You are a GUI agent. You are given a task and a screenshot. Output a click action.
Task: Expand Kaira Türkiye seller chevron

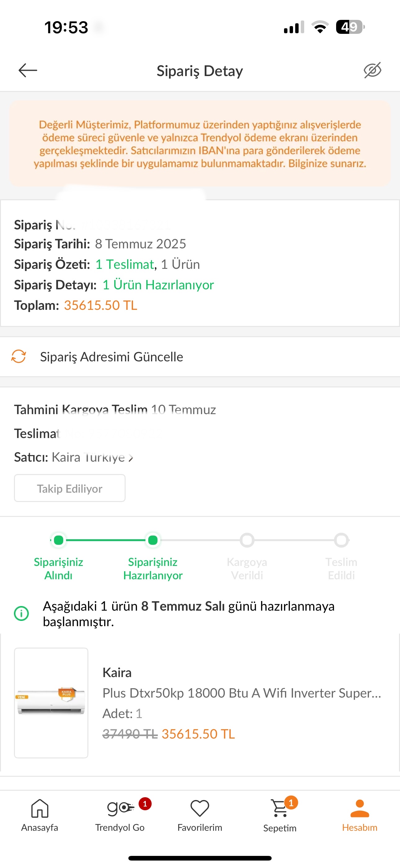[131, 458]
